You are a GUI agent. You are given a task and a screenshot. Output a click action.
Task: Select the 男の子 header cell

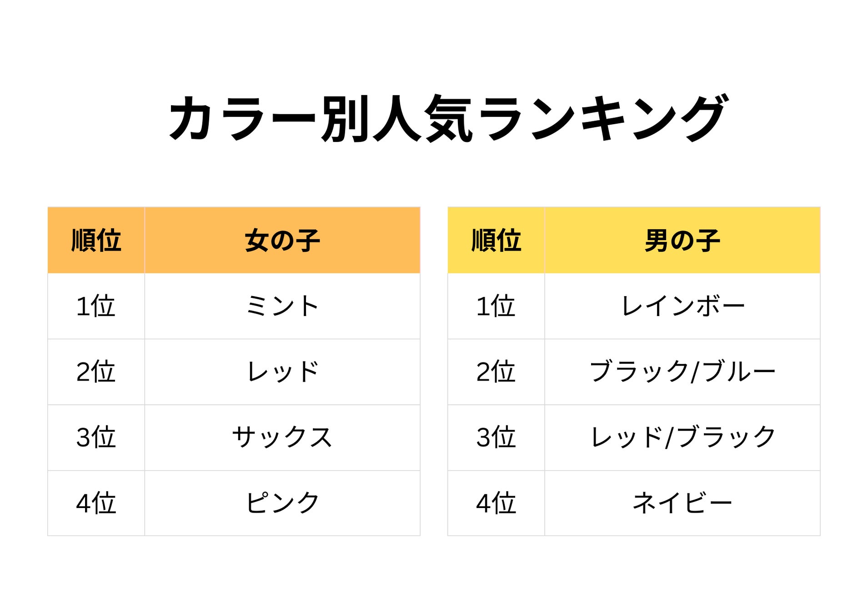(682, 240)
